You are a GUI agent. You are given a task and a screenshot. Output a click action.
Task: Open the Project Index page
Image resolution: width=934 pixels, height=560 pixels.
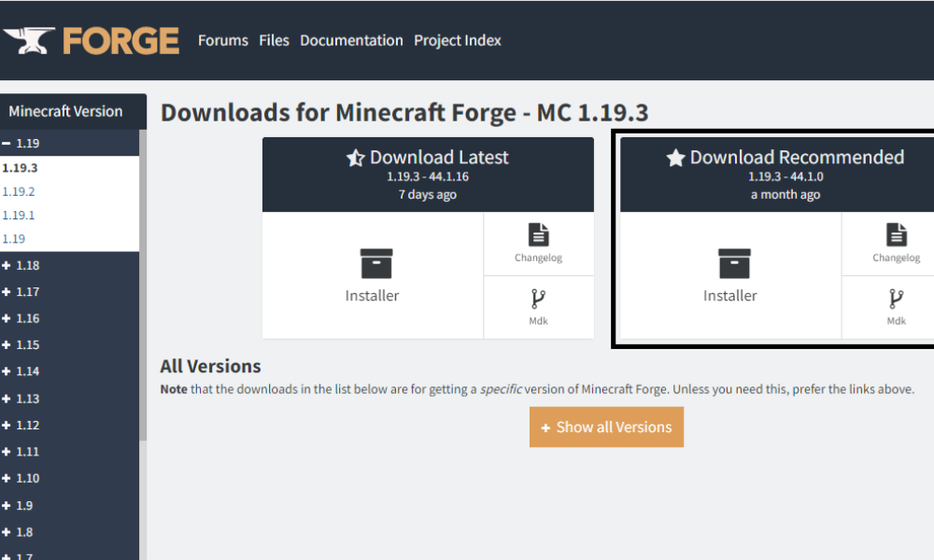(x=458, y=40)
